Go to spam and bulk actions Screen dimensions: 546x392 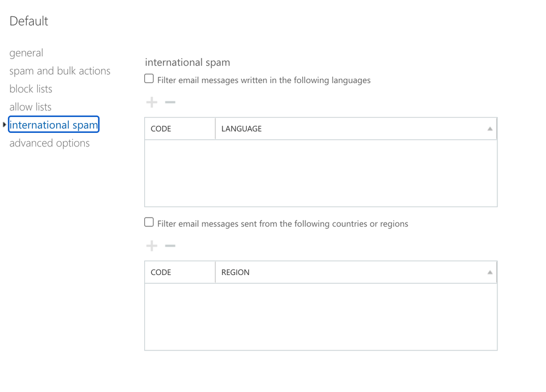pyautogui.click(x=60, y=71)
